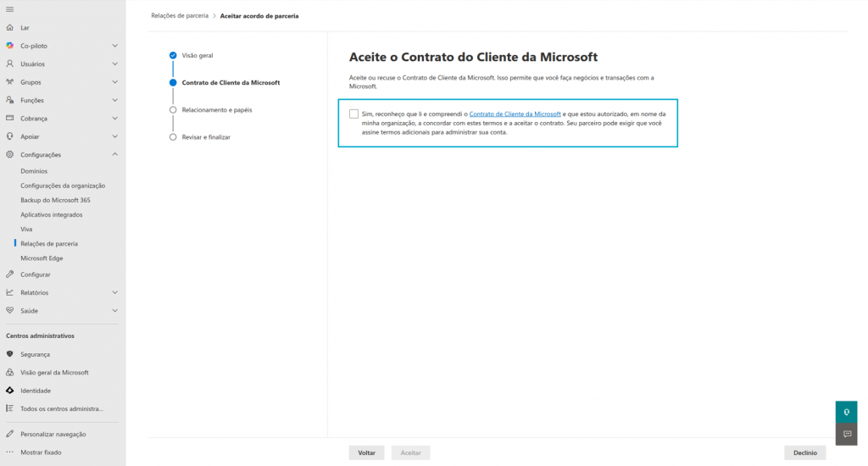Open the Viva settings entry

(x=26, y=229)
